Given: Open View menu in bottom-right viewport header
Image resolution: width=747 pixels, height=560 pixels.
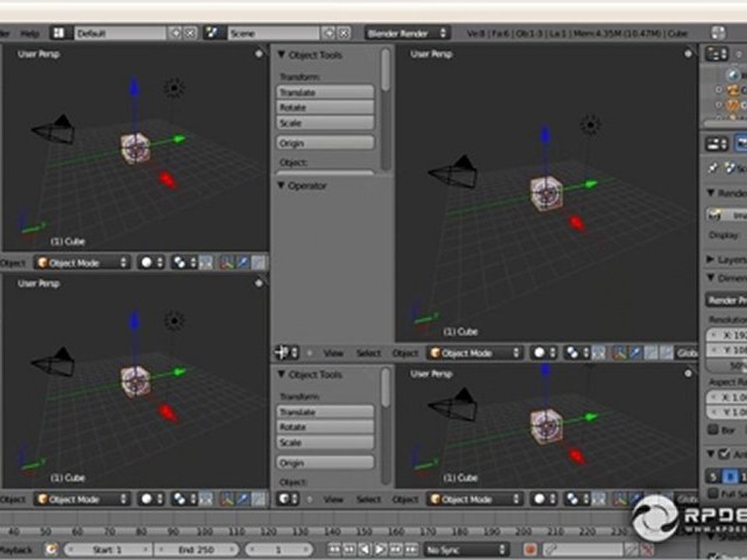Looking at the screenshot, I should click(334, 499).
